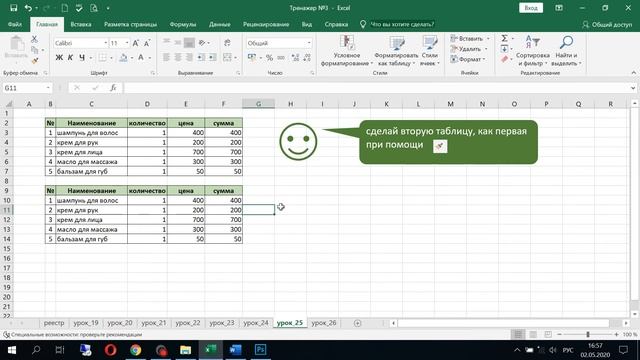The image size is (640, 360).
Task: Click the Что вы хотите сделать search box
Action: [402, 24]
